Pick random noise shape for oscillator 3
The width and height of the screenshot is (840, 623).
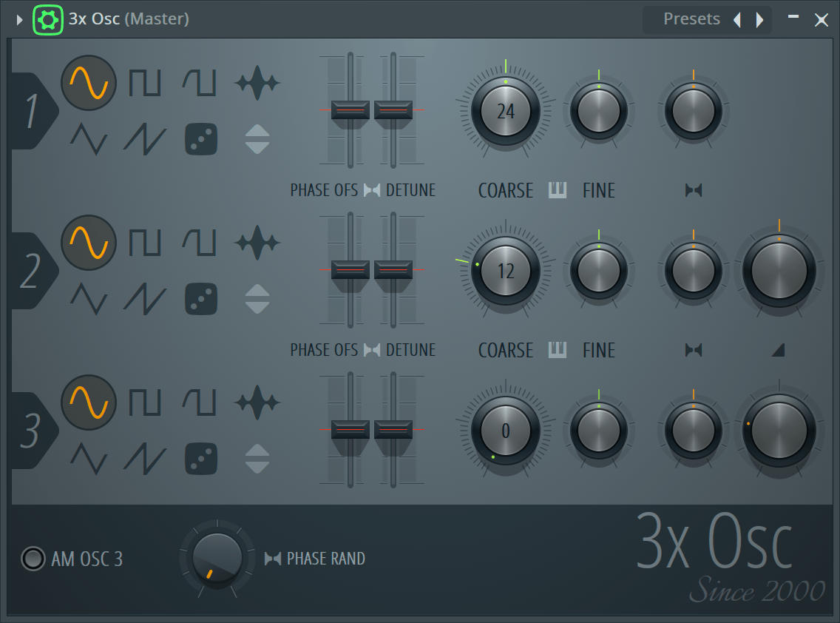click(200, 459)
